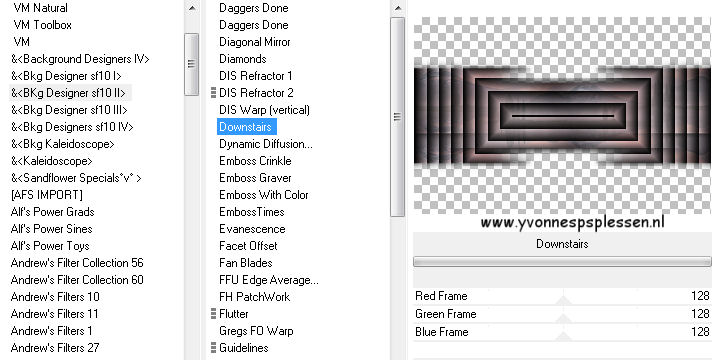Select Alf's Power Toys category

(50, 246)
